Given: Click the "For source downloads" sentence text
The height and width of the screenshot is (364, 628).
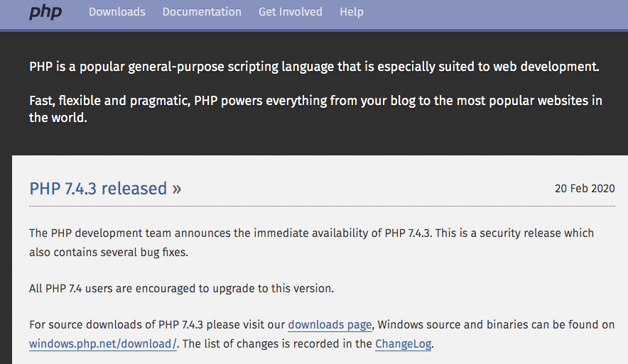Looking at the screenshot, I should coord(156,325).
